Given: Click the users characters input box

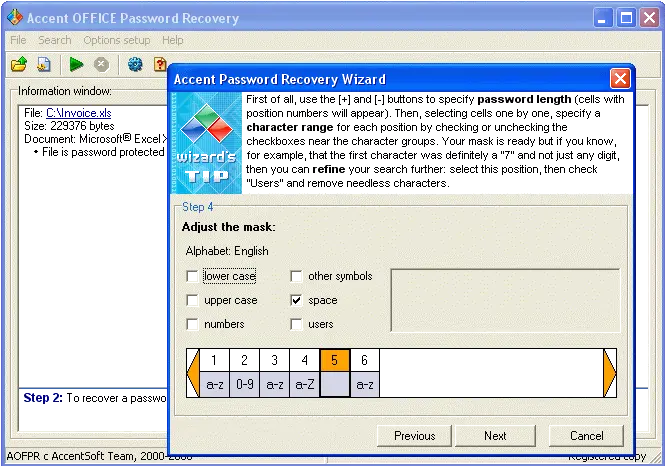Looking at the screenshot, I should point(505,300).
